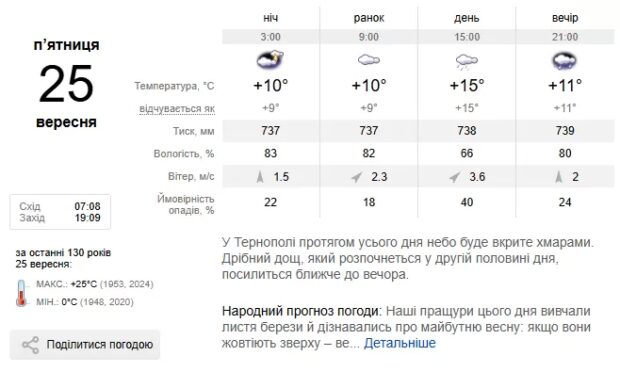The image size is (620, 372).
Task: Click the sunrise and sunset times box
Action: click(60, 212)
